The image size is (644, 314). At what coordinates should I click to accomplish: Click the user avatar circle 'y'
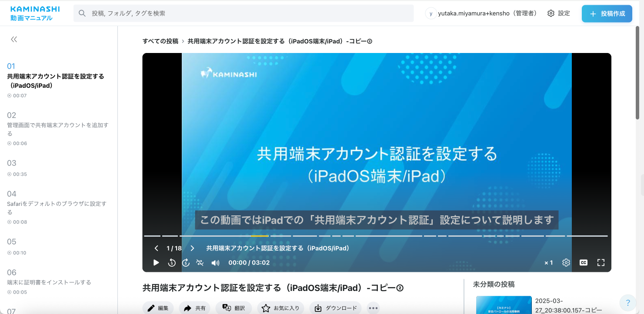tap(430, 13)
